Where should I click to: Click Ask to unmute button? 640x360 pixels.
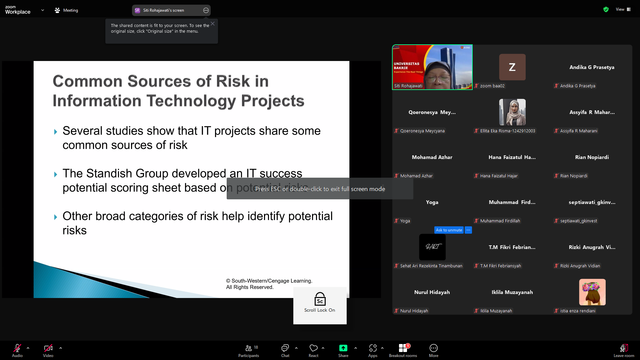(x=449, y=230)
